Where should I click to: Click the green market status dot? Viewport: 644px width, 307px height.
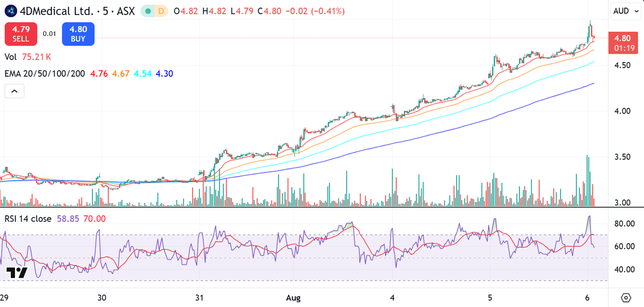[148, 11]
